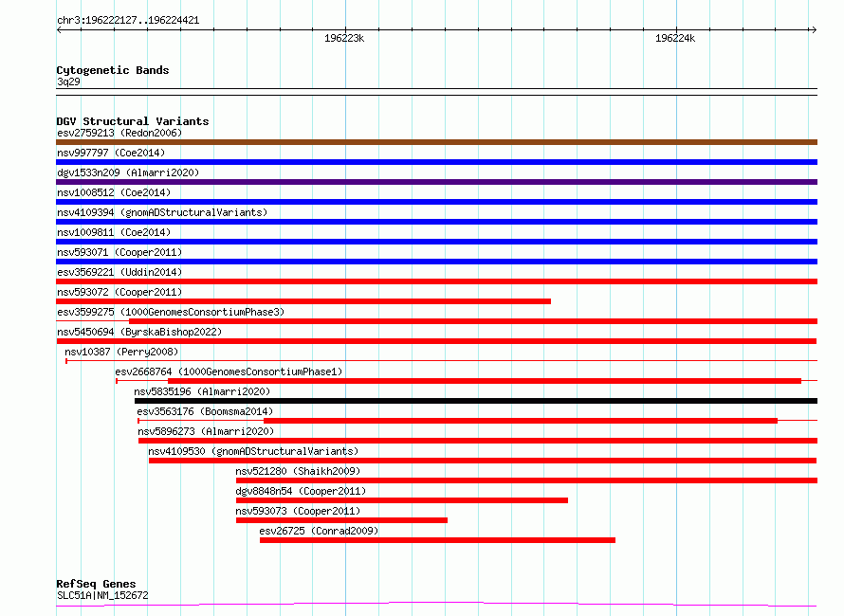The height and width of the screenshot is (616, 844).
Task: Select the short red nsv593073 bar
Action: point(341,520)
